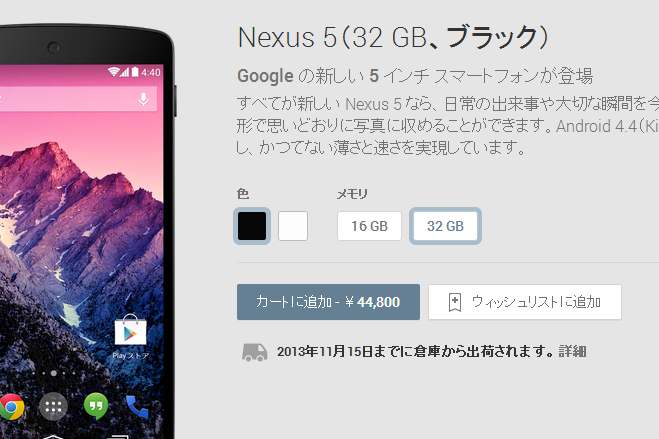Image resolution: width=659 pixels, height=439 pixels.
Task: Click the delivery truck shipping icon
Action: pos(254,352)
